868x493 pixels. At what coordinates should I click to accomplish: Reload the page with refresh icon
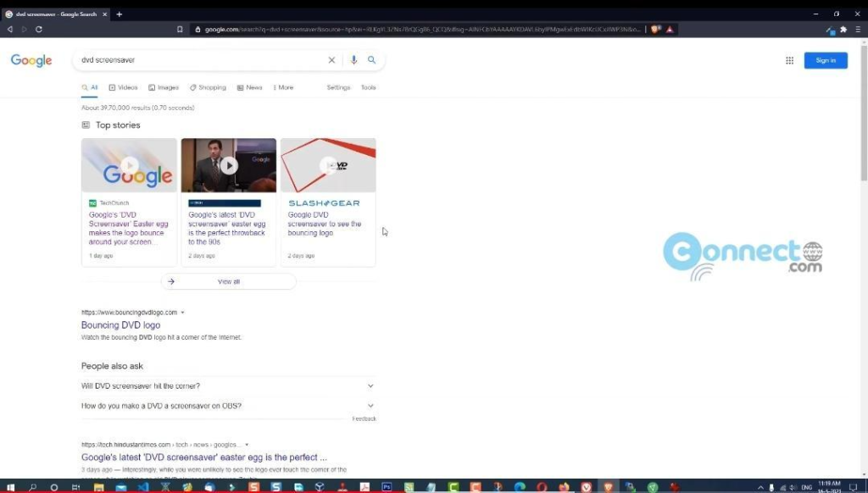(39, 29)
